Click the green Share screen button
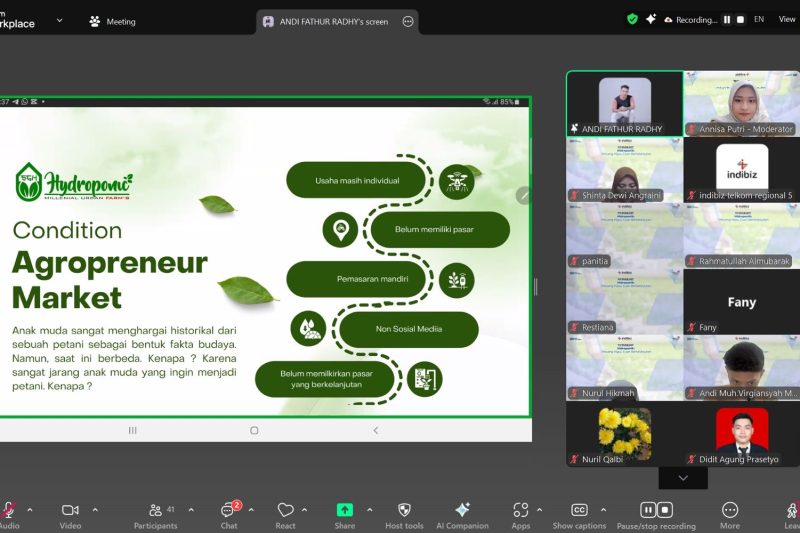The image size is (800, 533). 345,511
